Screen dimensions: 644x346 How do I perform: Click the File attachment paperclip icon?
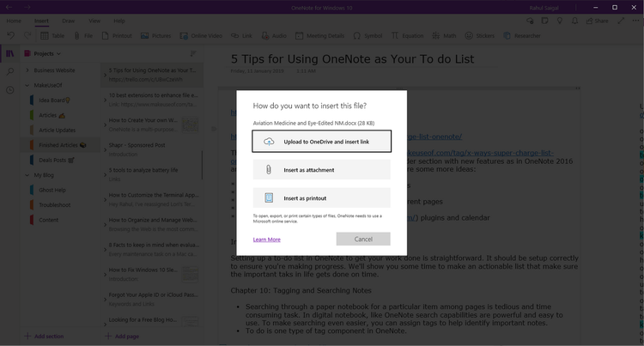click(x=76, y=36)
